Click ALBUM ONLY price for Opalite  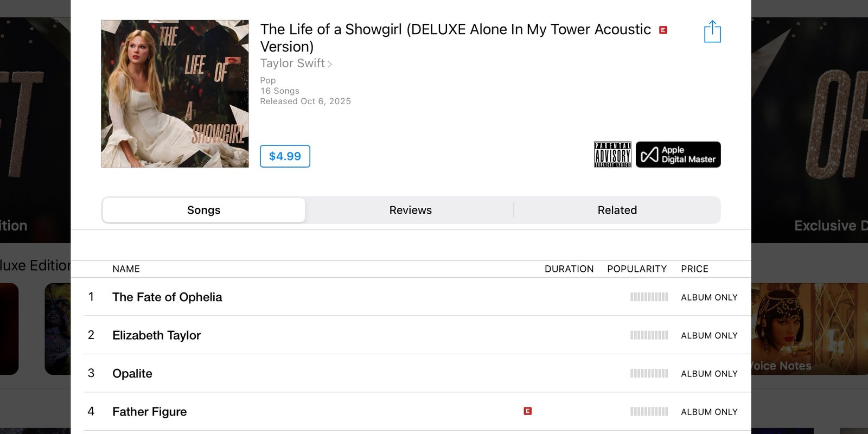[709, 374]
